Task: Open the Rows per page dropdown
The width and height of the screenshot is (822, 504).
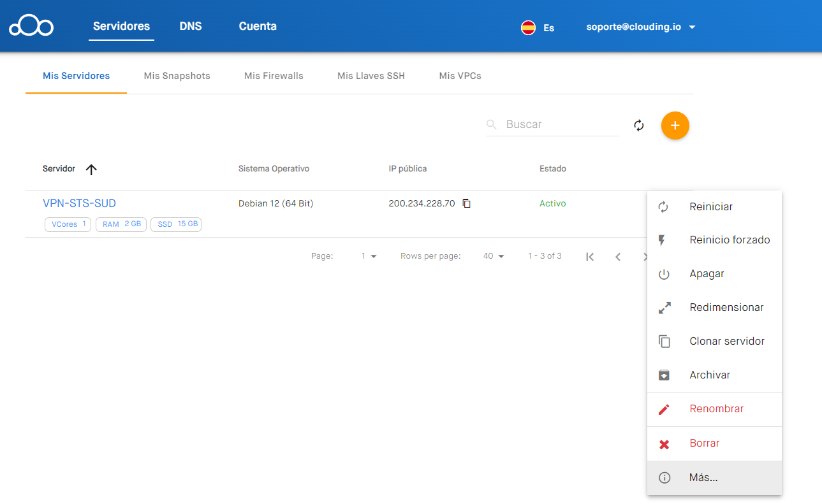Action: click(494, 256)
